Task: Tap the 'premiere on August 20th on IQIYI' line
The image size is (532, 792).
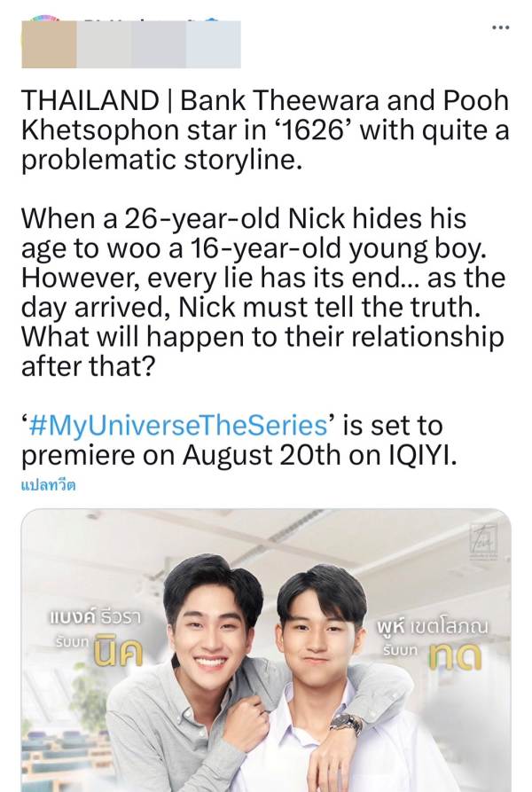Action: [239, 455]
